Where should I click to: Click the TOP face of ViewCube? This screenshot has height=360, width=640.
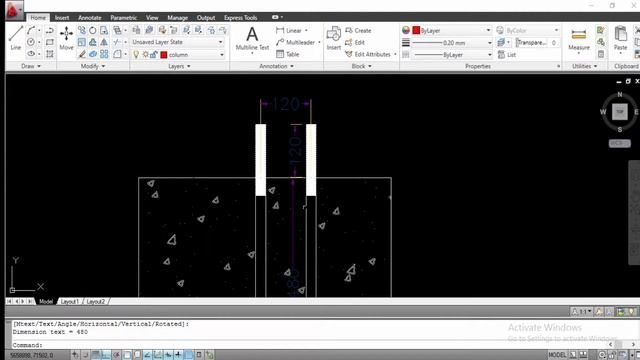[620, 111]
